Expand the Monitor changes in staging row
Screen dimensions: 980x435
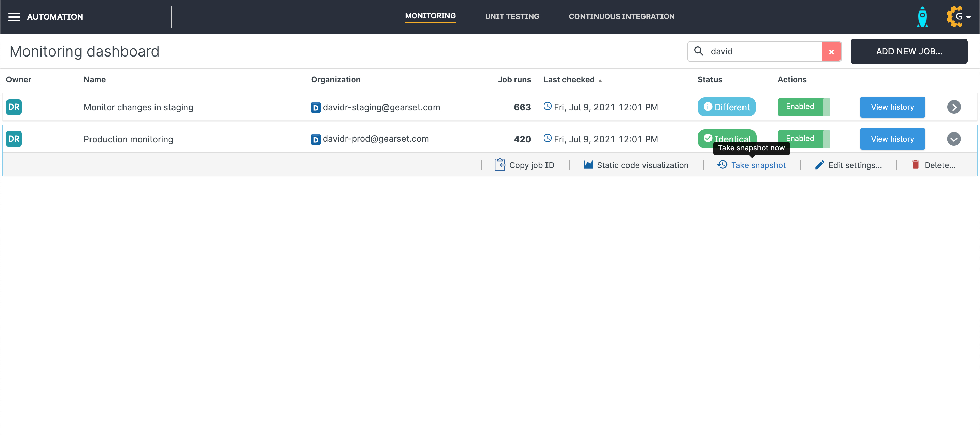(953, 107)
